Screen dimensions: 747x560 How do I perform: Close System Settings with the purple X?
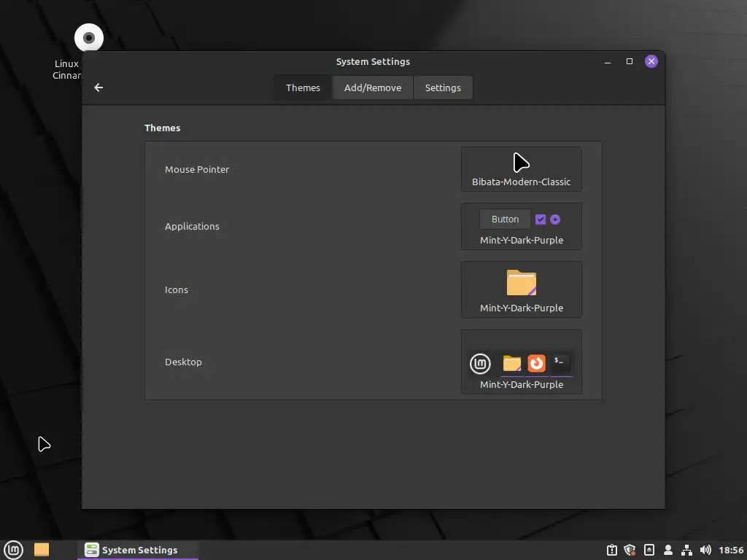tap(651, 61)
